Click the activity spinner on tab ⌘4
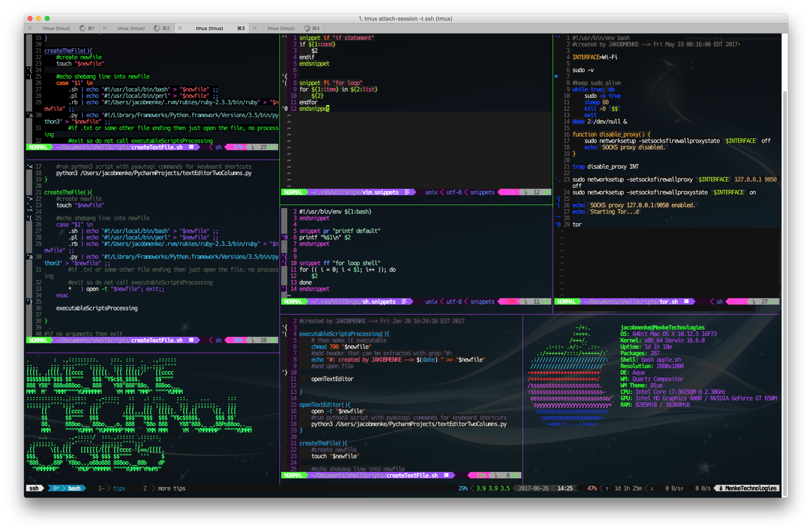812x532 pixels. pyautogui.click(x=307, y=28)
